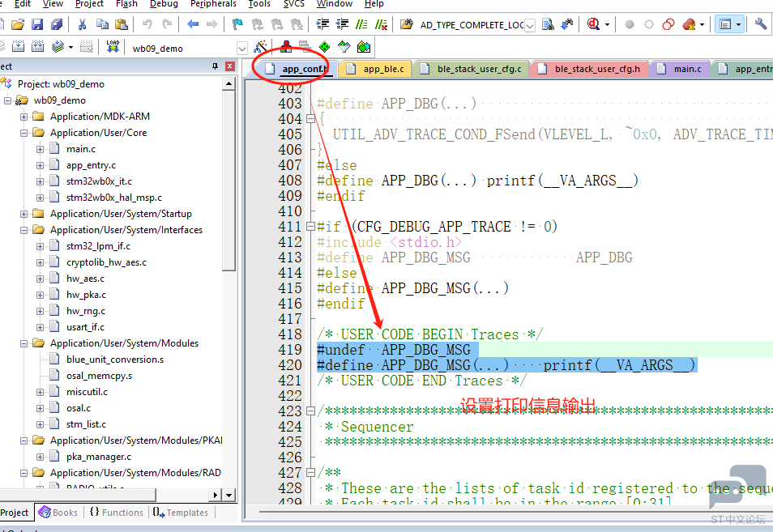Navigate forward with the right arrow icon
773x532 pixels.
tap(212, 24)
